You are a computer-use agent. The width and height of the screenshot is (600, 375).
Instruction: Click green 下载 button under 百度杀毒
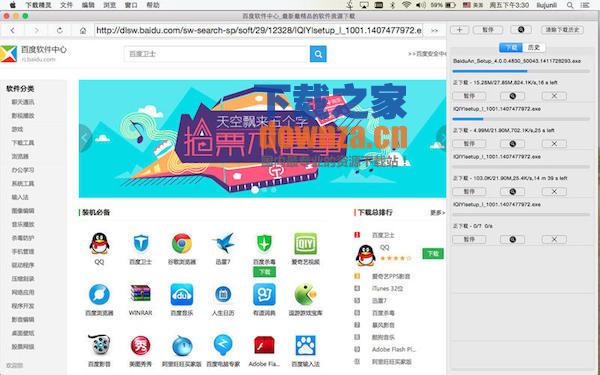tap(264, 272)
